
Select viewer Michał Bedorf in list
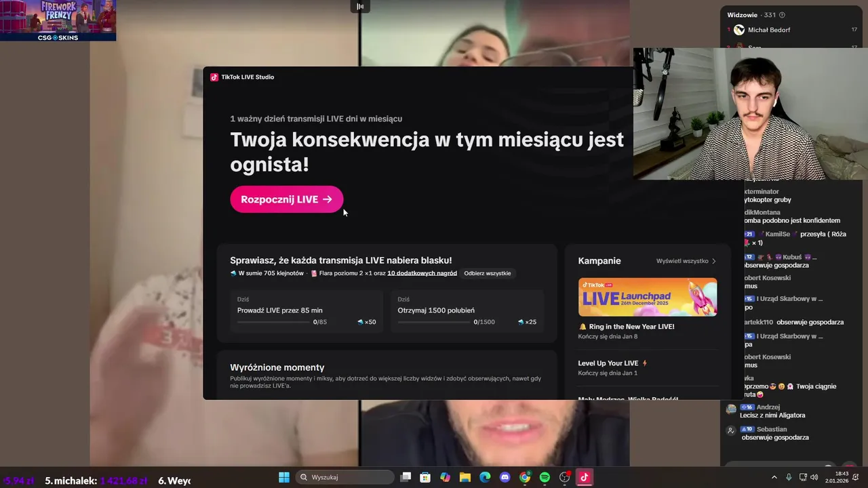point(792,30)
